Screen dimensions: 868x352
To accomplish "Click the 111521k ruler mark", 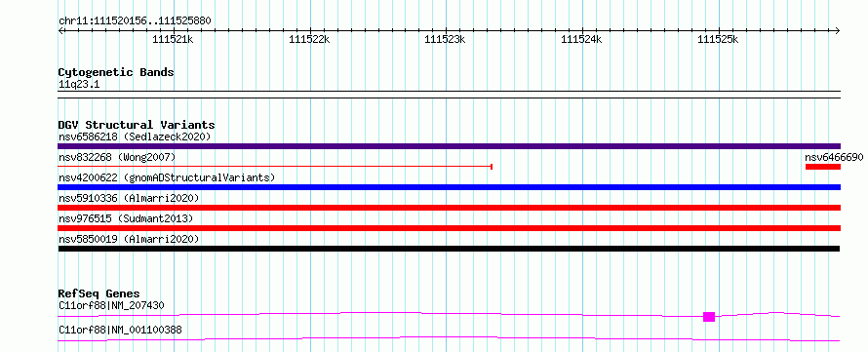I will 173,39.
